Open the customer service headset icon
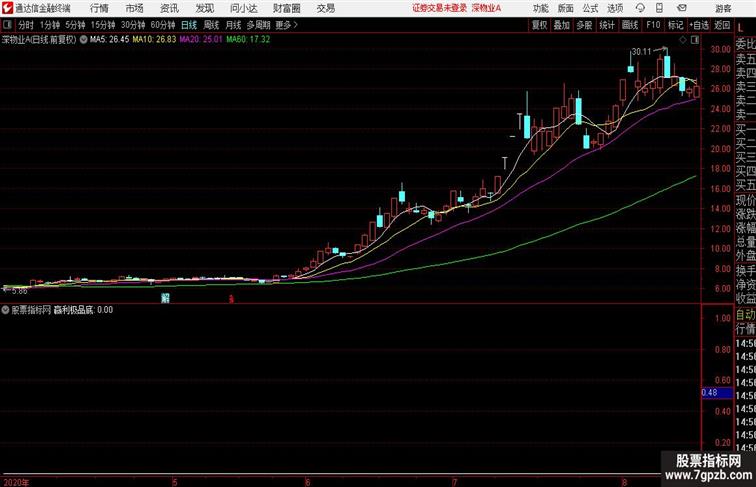756x487 pixels. 640,8
